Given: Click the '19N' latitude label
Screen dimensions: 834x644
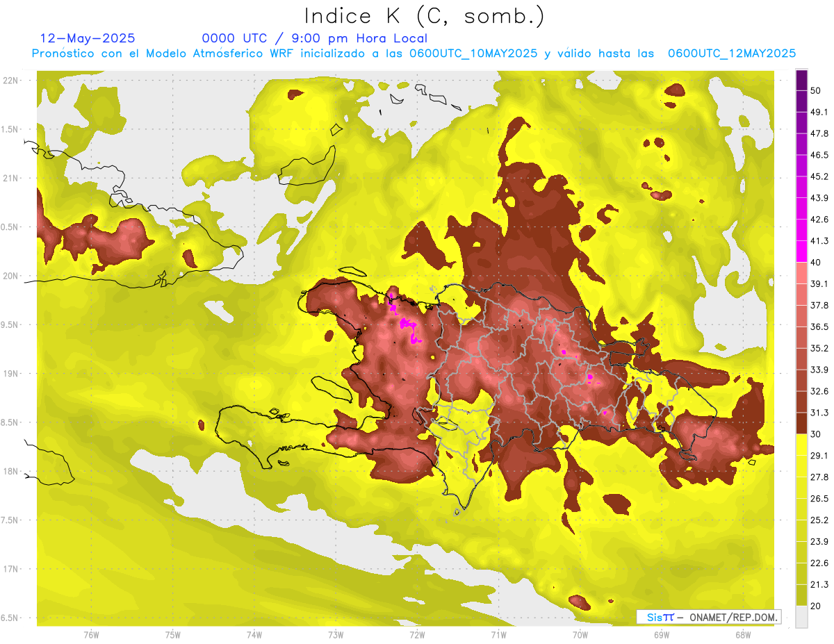Looking at the screenshot, I should (x=11, y=374).
